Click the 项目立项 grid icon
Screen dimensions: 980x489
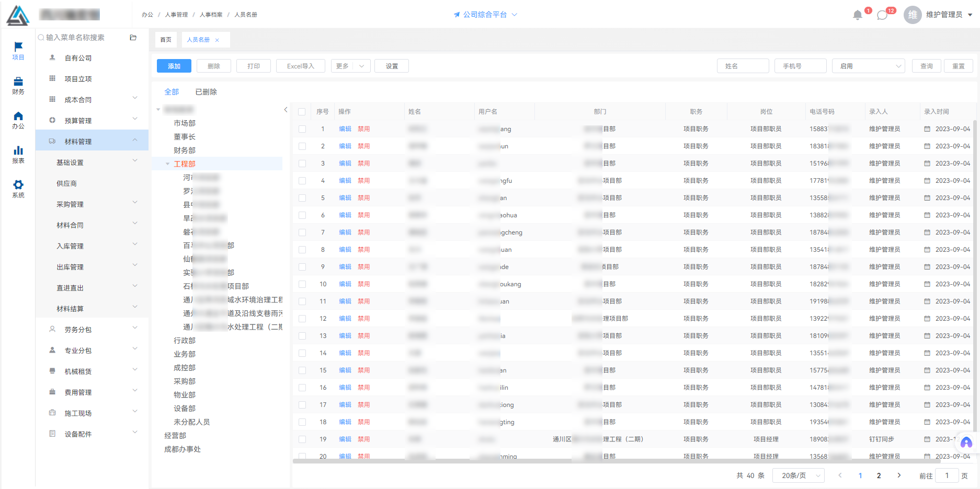coord(52,79)
